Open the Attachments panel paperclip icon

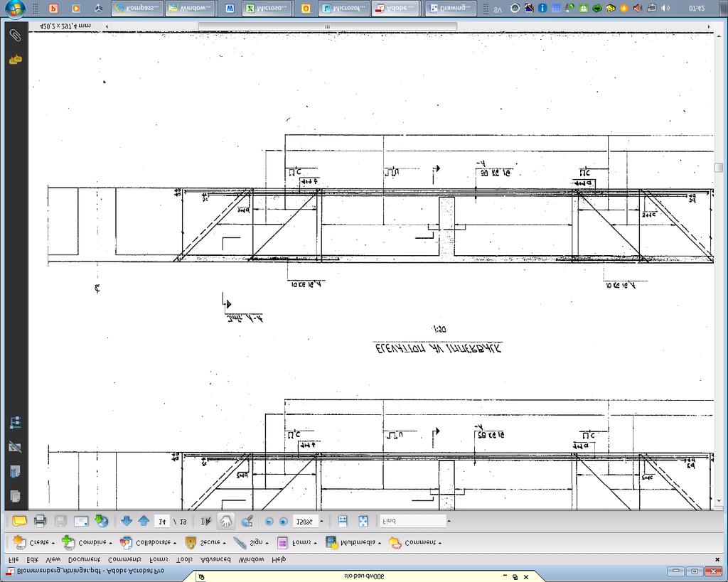[16, 36]
